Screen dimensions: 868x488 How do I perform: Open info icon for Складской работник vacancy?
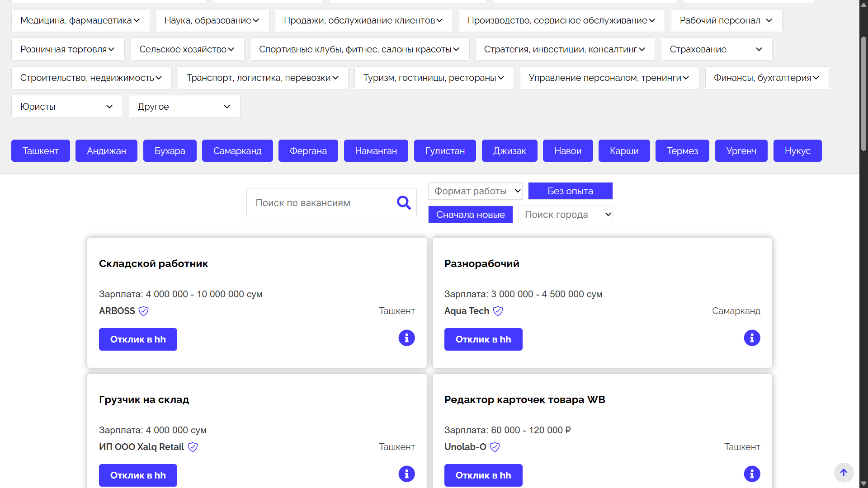[x=406, y=338]
